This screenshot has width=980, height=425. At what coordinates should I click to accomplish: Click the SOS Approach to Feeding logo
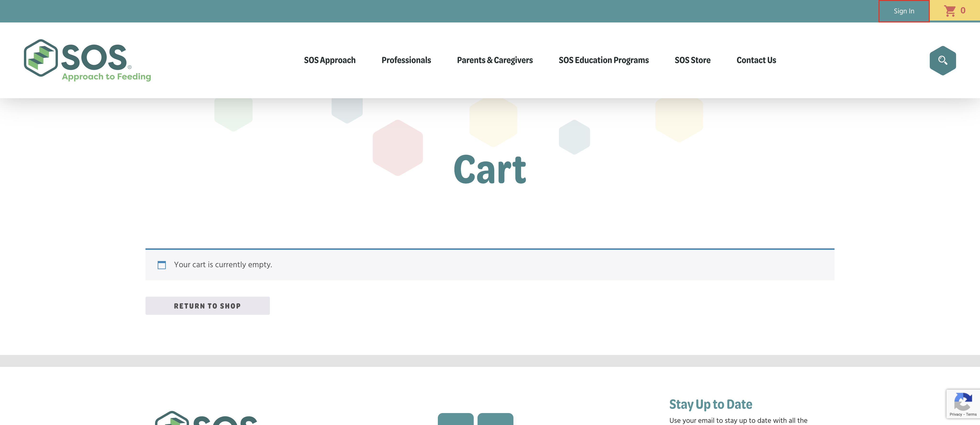[88, 60]
